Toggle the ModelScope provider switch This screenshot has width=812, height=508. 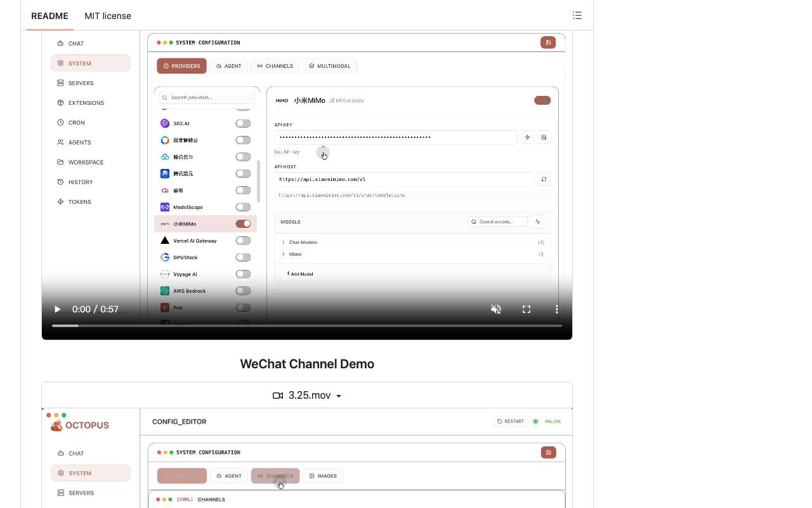point(243,207)
